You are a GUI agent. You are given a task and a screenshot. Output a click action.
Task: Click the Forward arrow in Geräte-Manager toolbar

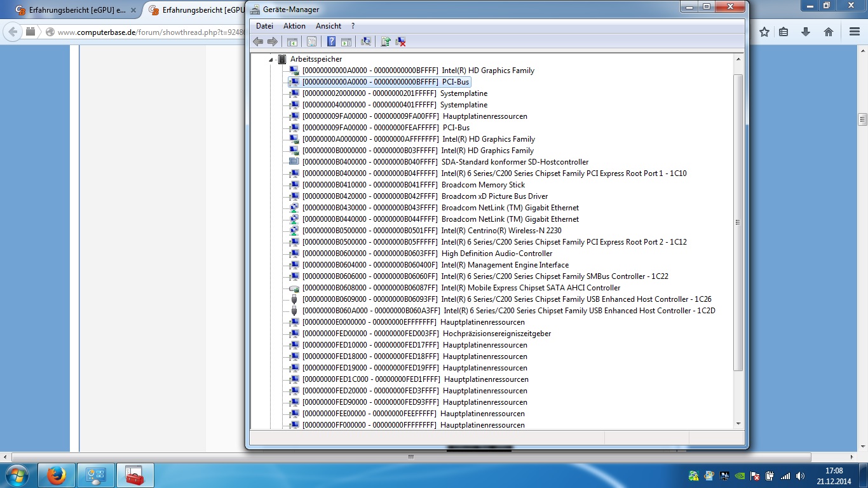click(273, 41)
